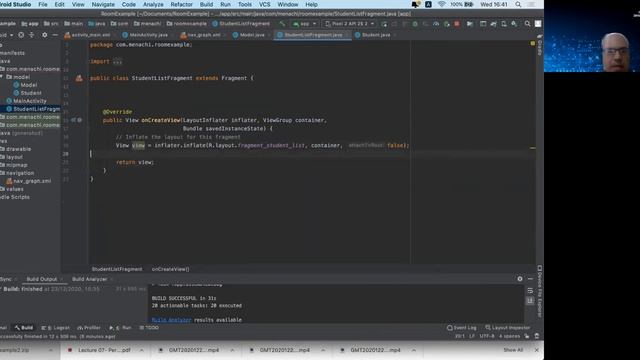Viewport: 640px width, 360px height.
Task: Click the lock icon in status bar
Action: (x=527, y=336)
